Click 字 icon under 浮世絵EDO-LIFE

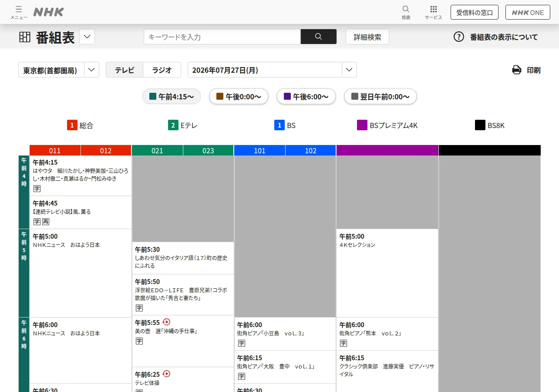click(139, 308)
